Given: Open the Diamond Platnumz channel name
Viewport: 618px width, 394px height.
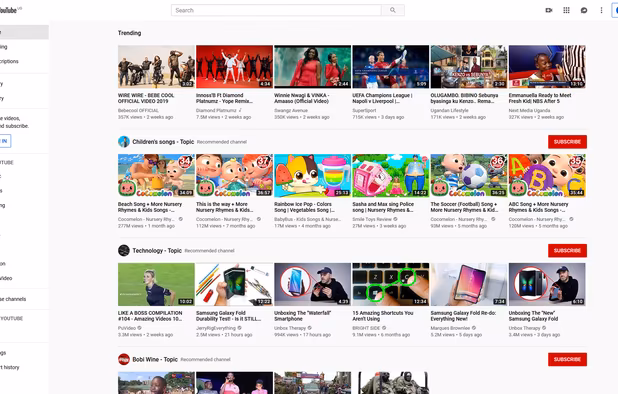Looking at the screenshot, I should [216, 110].
